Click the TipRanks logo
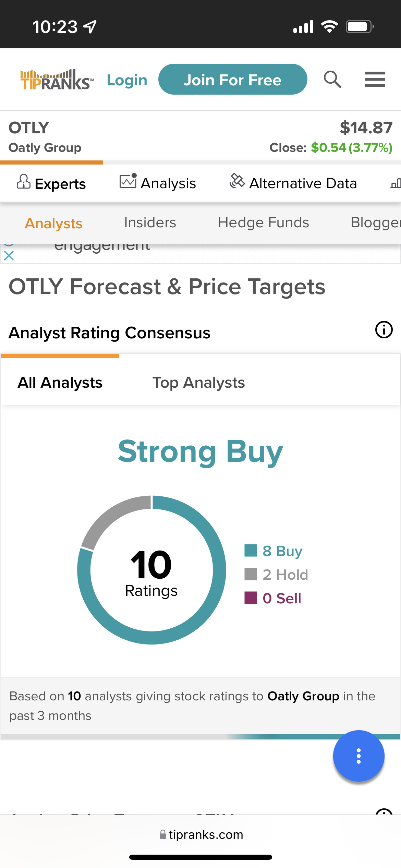 point(57,80)
